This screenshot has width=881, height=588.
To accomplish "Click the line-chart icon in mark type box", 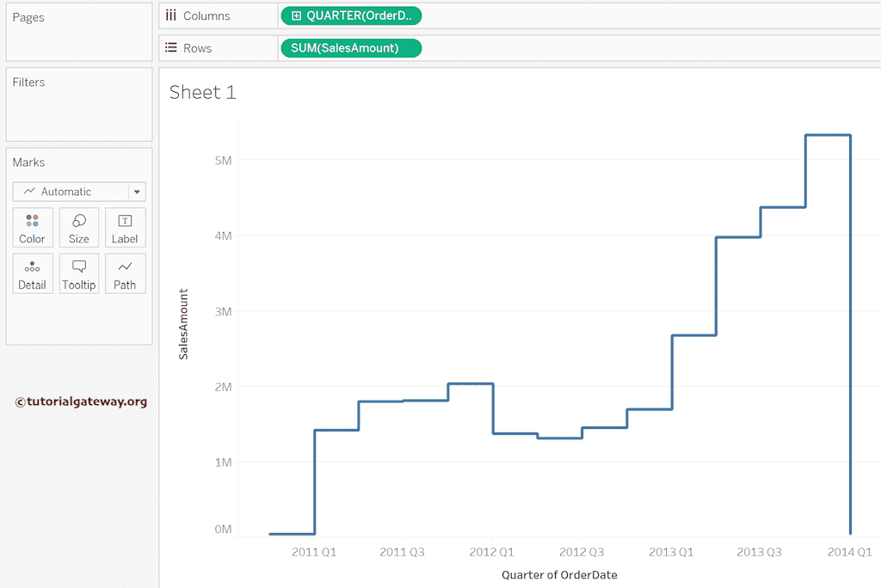I will click(x=30, y=192).
